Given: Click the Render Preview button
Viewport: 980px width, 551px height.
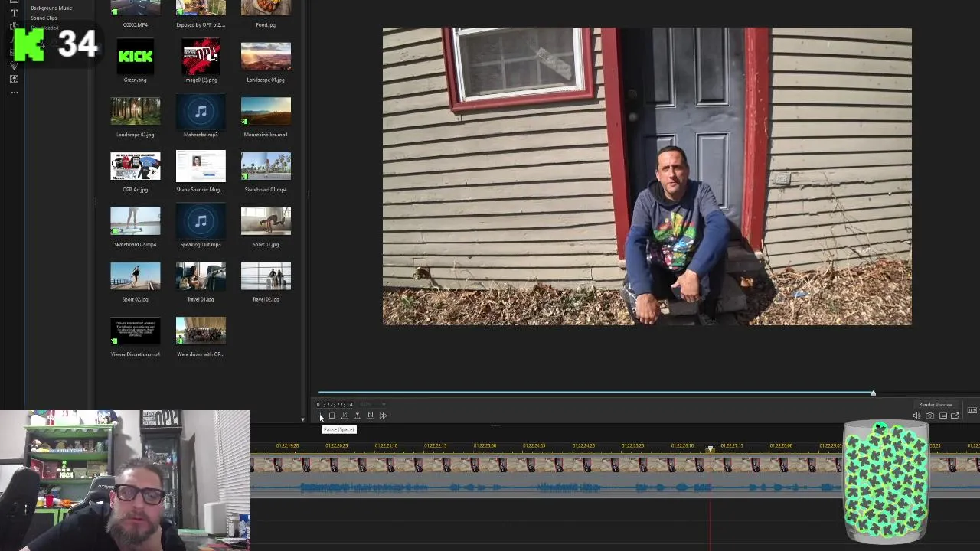Looking at the screenshot, I should coord(936,404).
